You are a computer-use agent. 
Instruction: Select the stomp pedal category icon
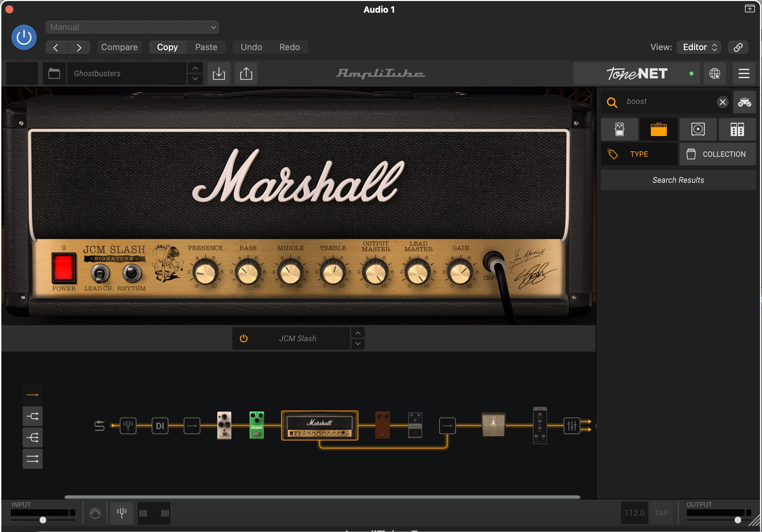coord(620,129)
